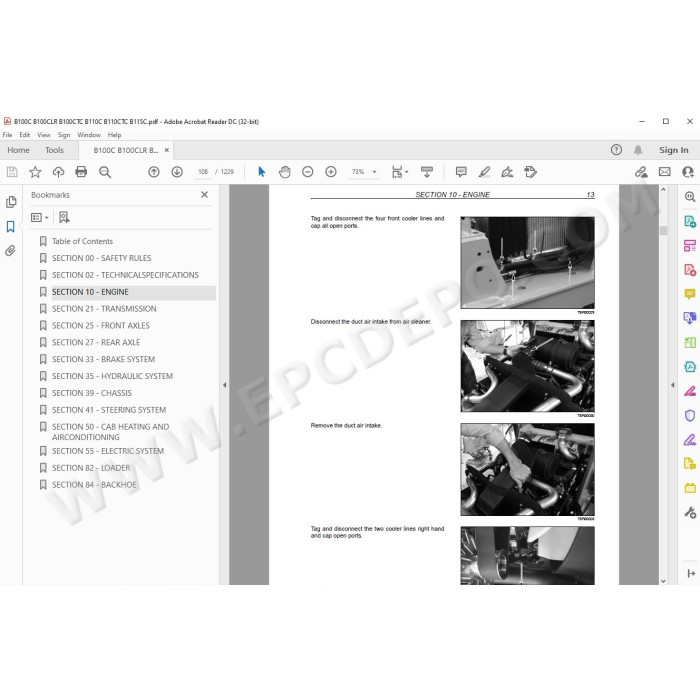This screenshot has width=700, height=700.
Task: Toggle scrolling read mode icon
Action: pos(427,172)
